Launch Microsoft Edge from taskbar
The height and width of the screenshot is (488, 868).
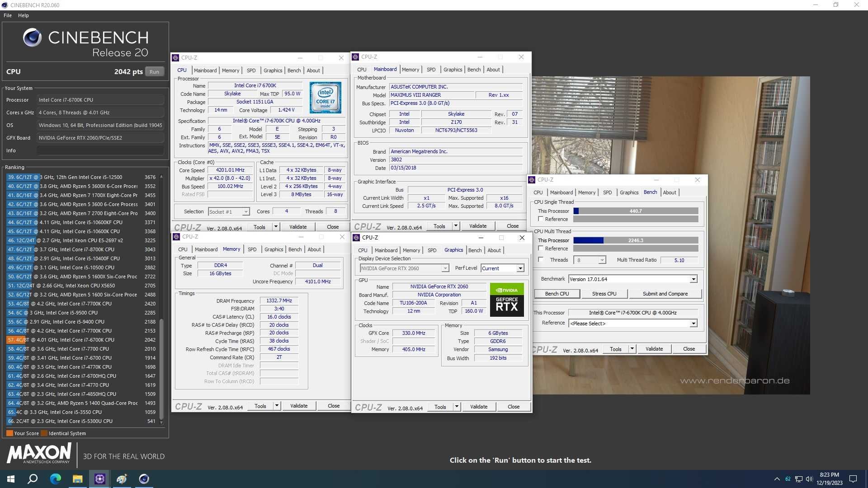[x=55, y=479]
